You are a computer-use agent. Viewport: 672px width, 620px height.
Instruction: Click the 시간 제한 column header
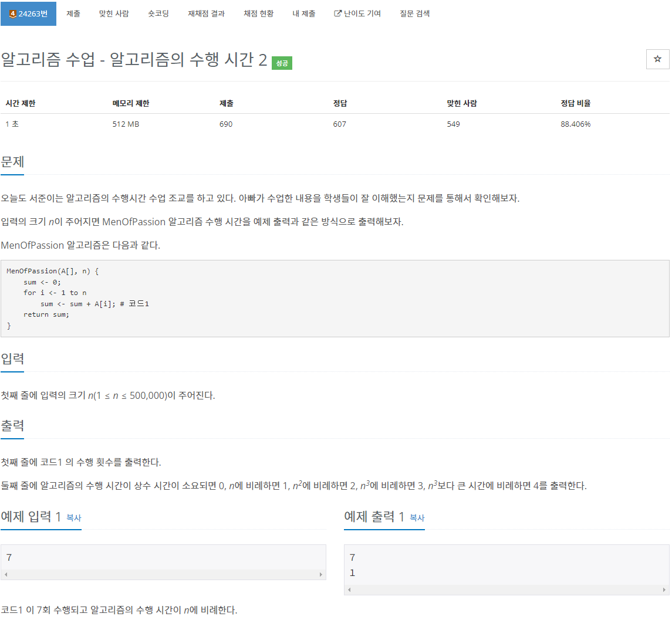coord(21,103)
